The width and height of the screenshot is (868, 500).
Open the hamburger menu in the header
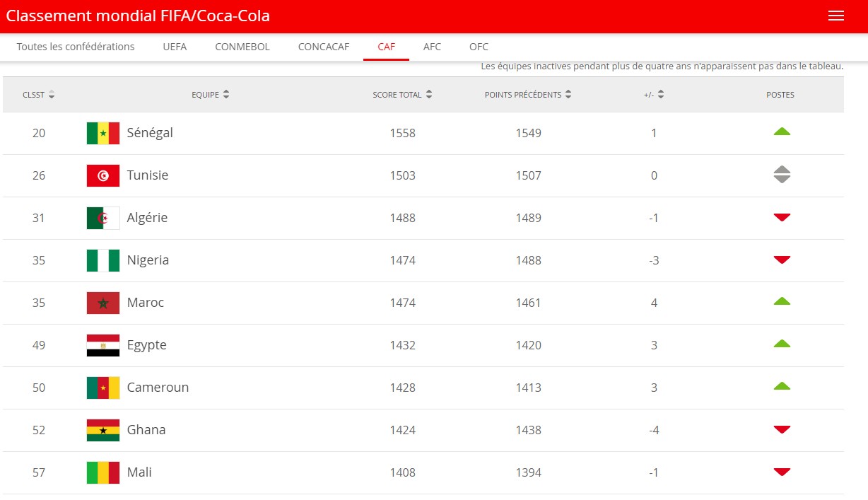pos(836,16)
